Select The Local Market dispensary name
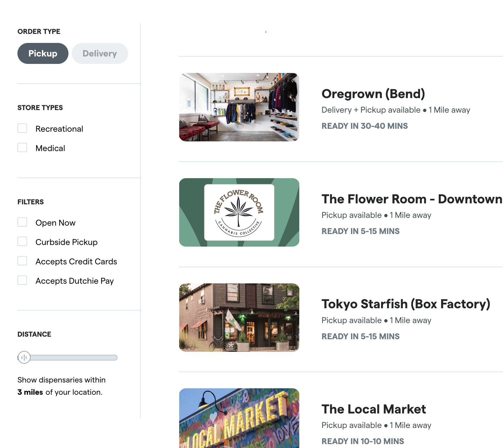The image size is (503, 448). point(374,409)
